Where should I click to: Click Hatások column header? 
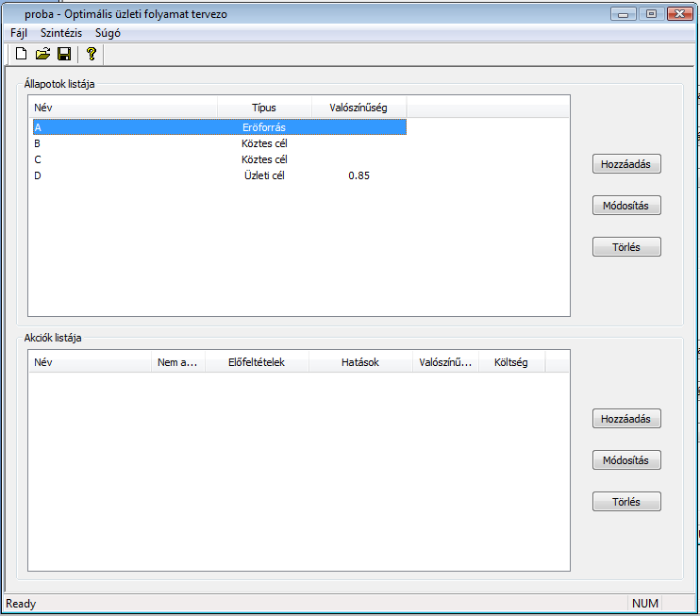(x=360, y=362)
